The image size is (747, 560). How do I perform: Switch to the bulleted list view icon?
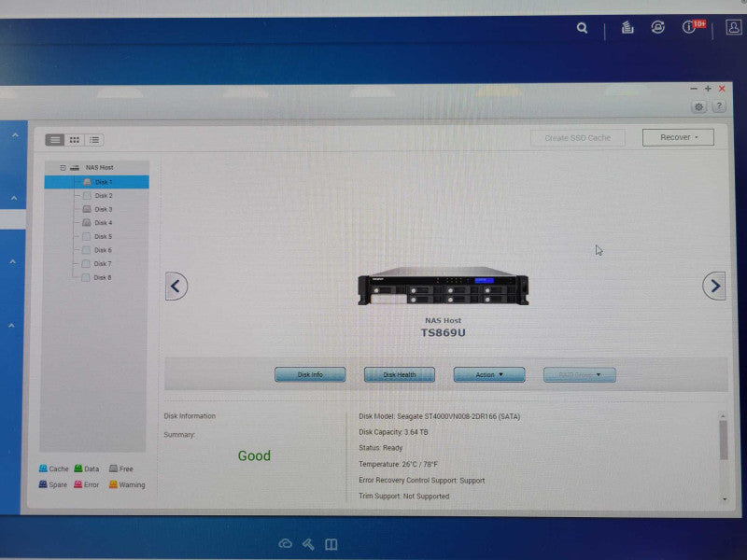tap(94, 140)
